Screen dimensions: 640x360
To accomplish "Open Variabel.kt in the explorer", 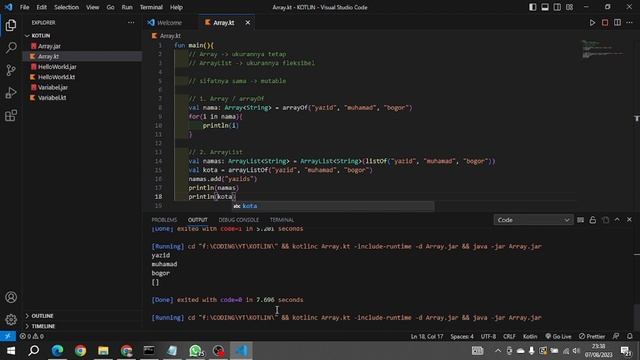I will tap(82, 98).
